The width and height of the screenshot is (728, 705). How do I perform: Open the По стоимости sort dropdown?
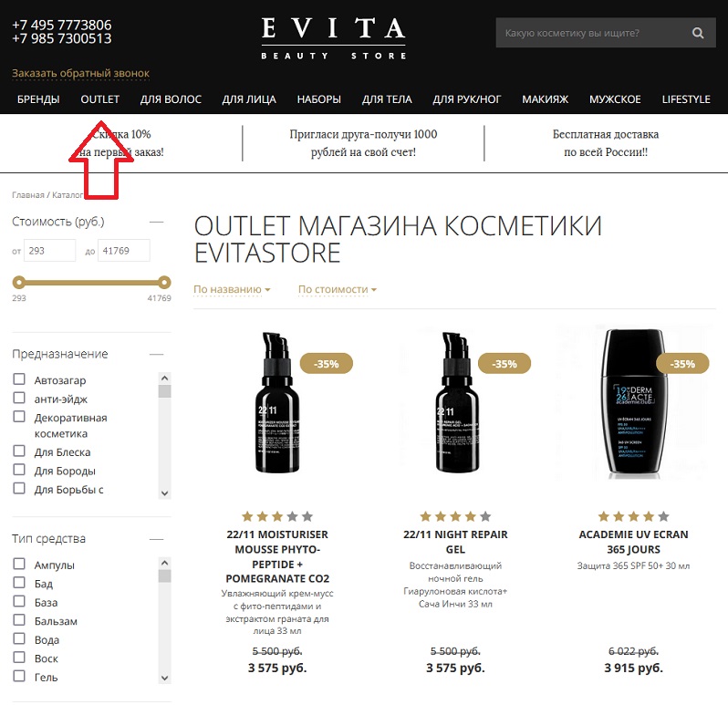[x=337, y=289]
